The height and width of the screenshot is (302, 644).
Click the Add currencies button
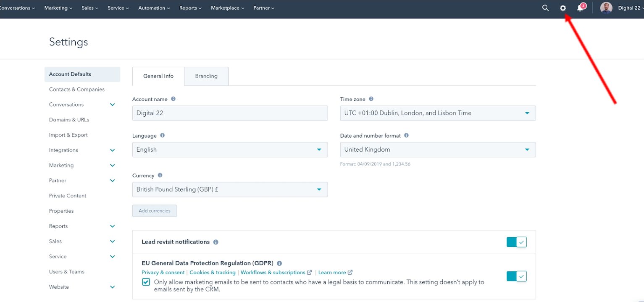[x=154, y=210]
